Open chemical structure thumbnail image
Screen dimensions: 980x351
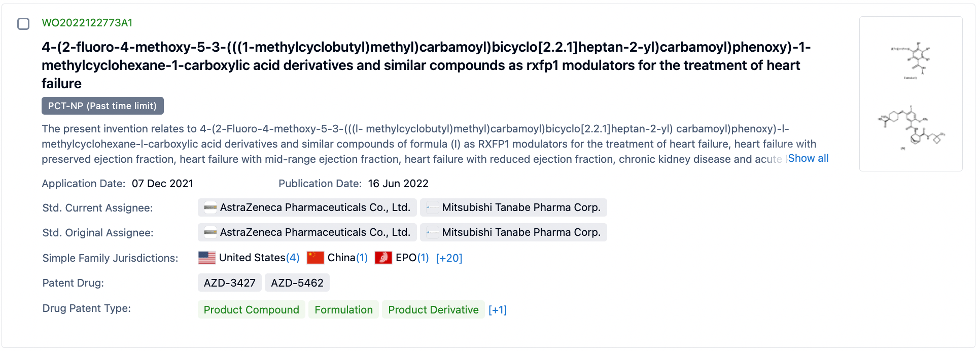[911, 94]
